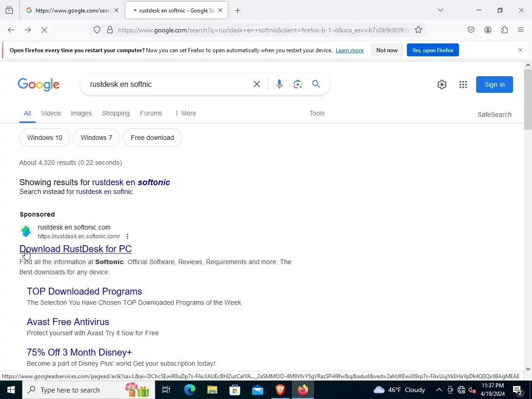Open the Google apps grid
Screen dimensions: 532x399
click(463, 85)
